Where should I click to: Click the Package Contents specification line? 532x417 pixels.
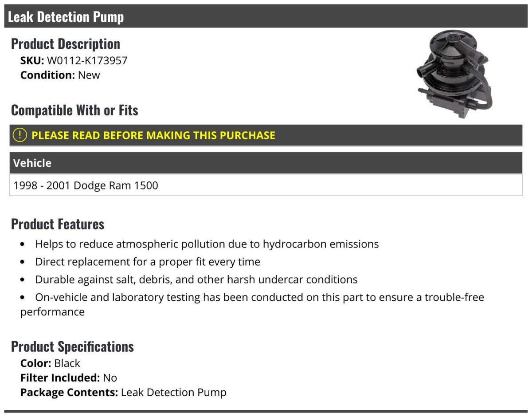(123, 393)
